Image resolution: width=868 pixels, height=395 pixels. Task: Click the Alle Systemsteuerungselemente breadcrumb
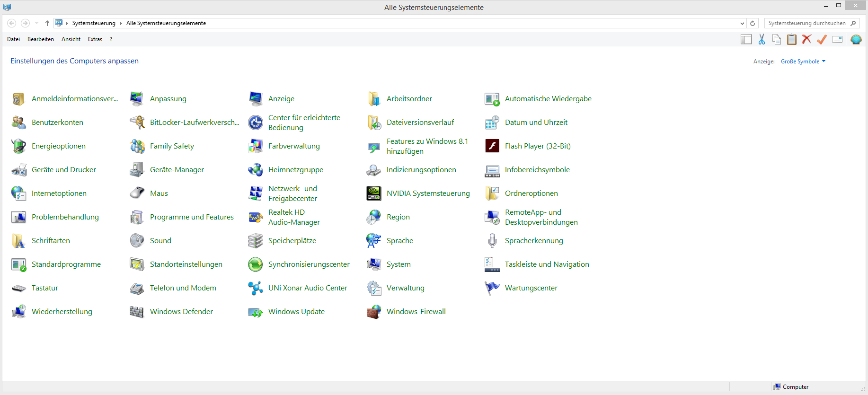166,23
